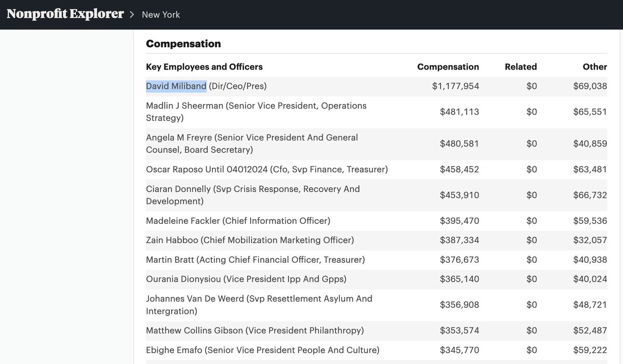Click David Miliband's $1,177,954 compensation

[x=455, y=86]
